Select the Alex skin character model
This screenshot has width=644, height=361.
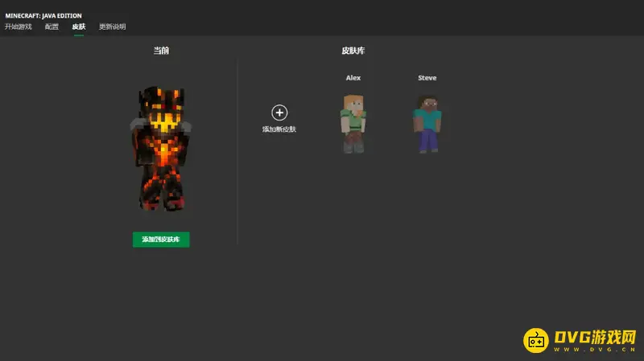[353, 123]
